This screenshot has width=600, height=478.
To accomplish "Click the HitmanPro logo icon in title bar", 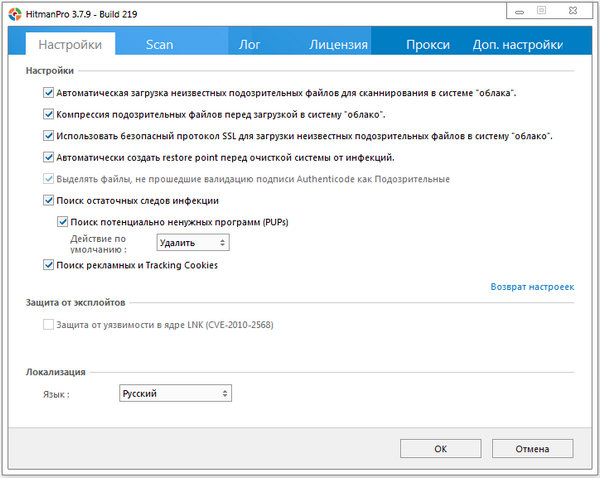I will [15, 15].
